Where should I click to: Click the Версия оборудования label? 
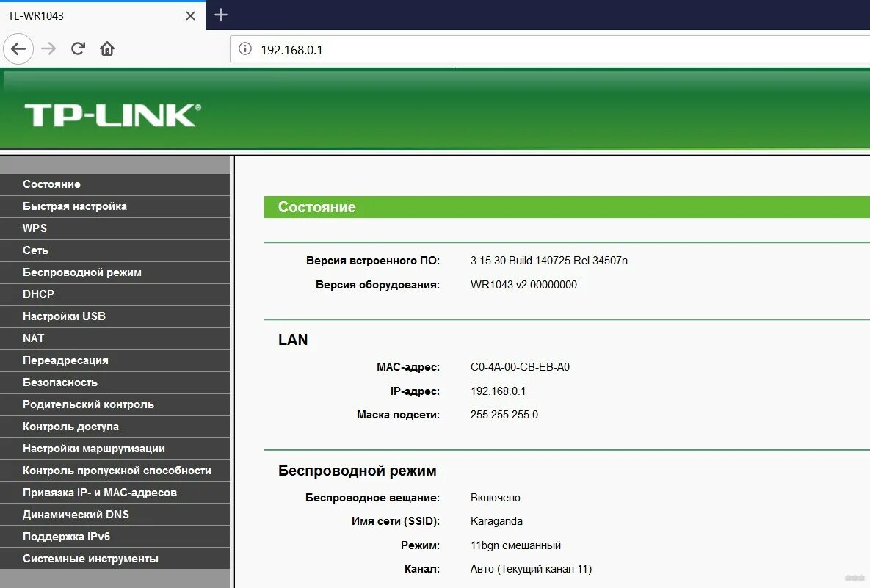(378, 285)
